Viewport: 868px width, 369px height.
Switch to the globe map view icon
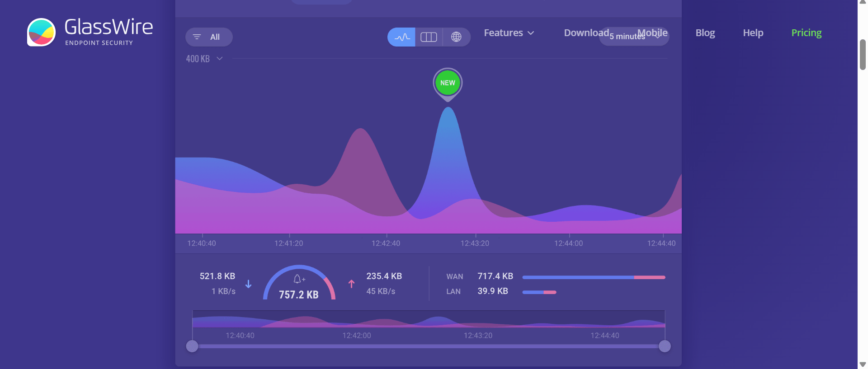point(456,37)
